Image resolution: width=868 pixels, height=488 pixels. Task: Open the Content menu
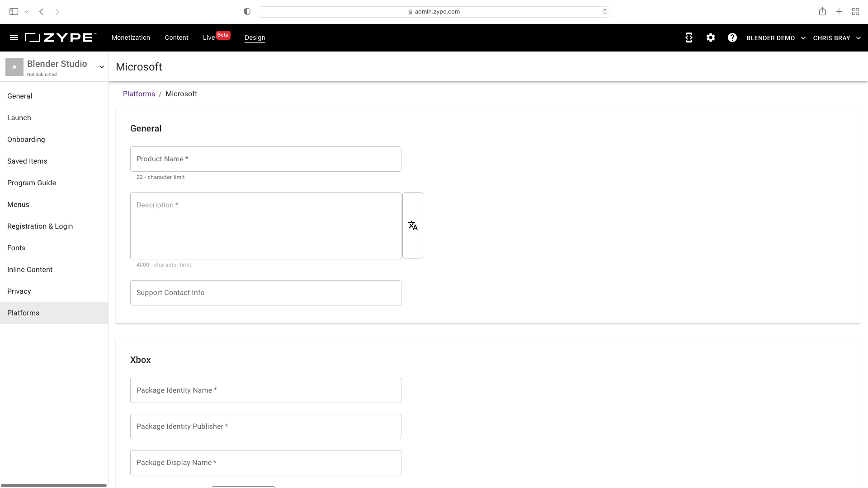click(x=176, y=38)
